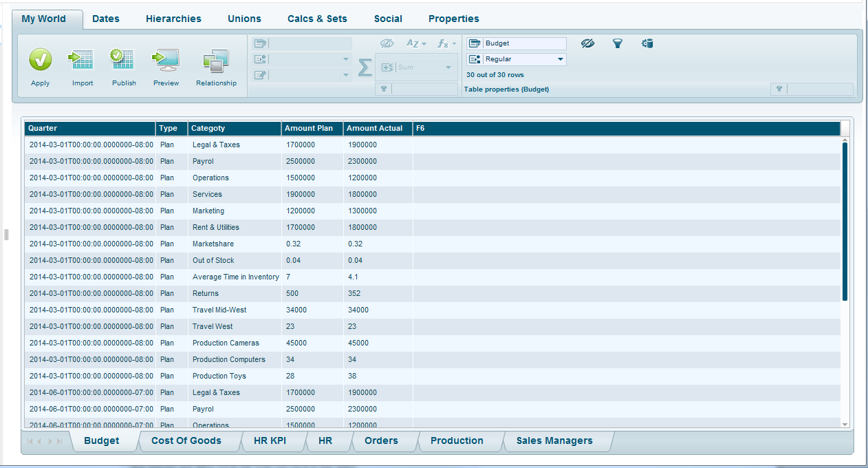Open the Regular table type dropdown

(x=561, y=60)
